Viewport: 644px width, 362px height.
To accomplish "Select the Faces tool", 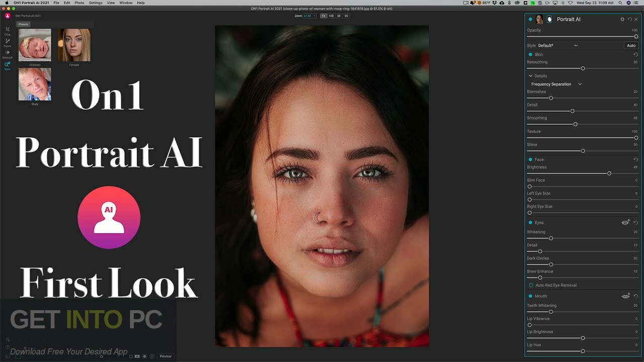I will coord(8,42).
